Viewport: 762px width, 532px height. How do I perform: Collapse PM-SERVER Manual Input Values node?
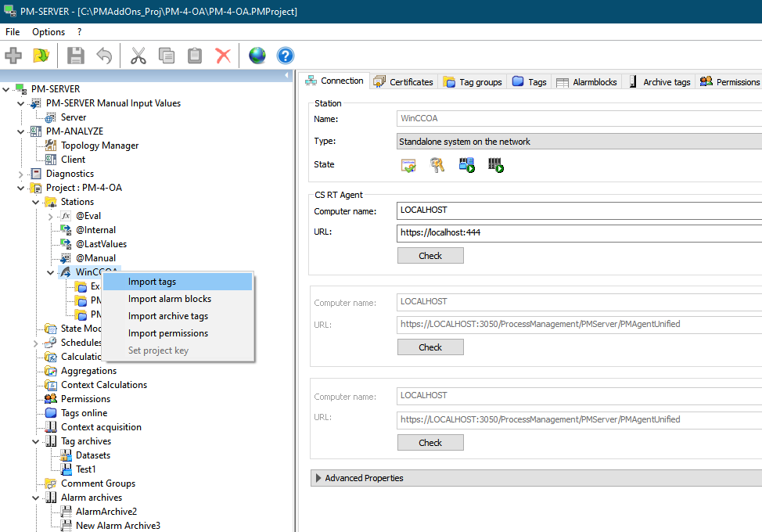pos(20,103)
